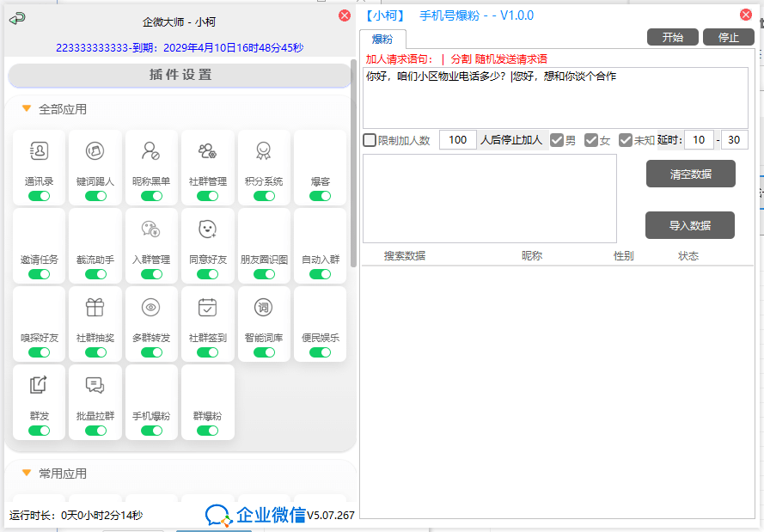Open the 智能词库 smart lexicon icon
Image resolution: width=764 pixels, height=532 pixels.
[x=264, y=308]
